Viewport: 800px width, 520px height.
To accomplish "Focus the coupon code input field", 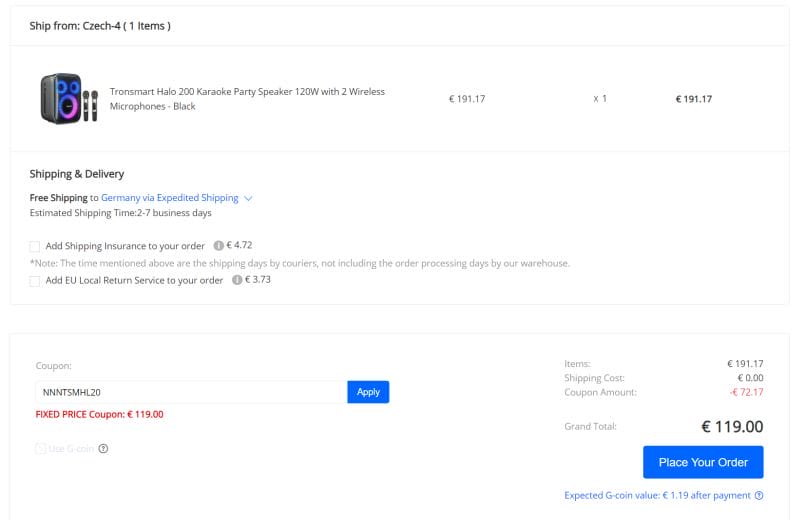I will click(190, 392).
